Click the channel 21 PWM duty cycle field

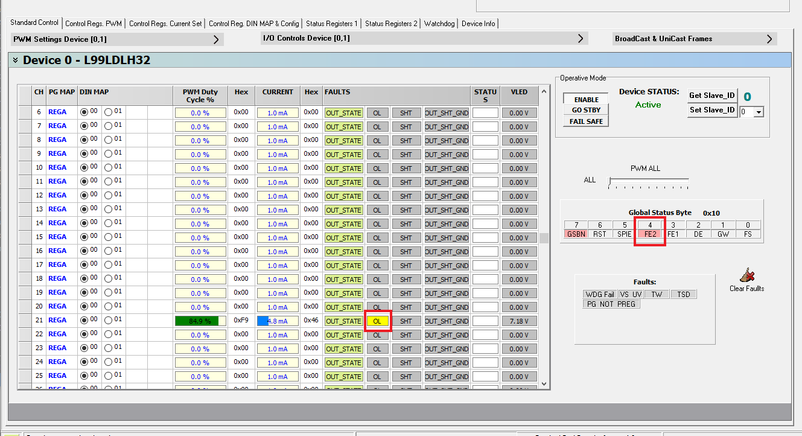pyautogui.click(x=200, y=320)
